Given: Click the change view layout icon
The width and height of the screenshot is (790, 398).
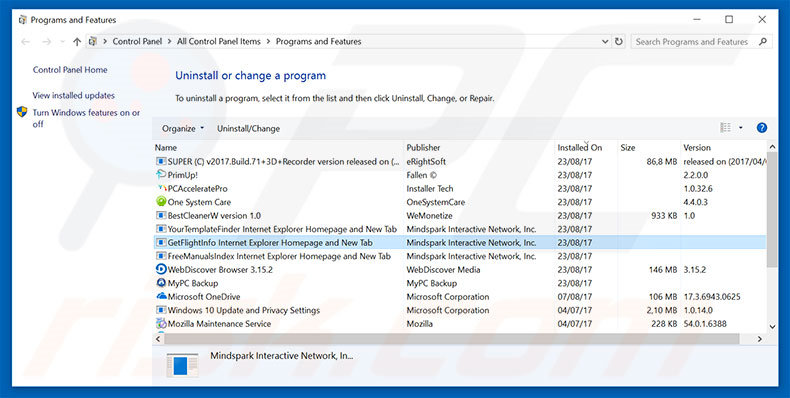Looking at the screenshot, I should tap(726, 128).
